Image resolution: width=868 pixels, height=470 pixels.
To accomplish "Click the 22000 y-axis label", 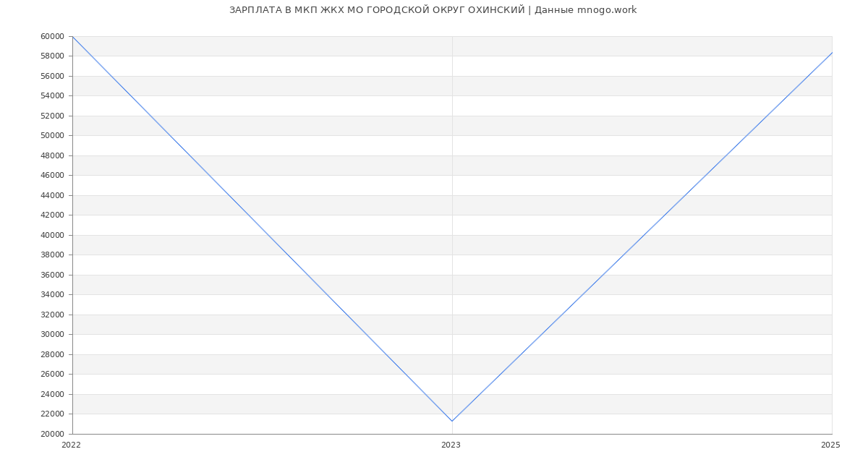I will point(53,414).
